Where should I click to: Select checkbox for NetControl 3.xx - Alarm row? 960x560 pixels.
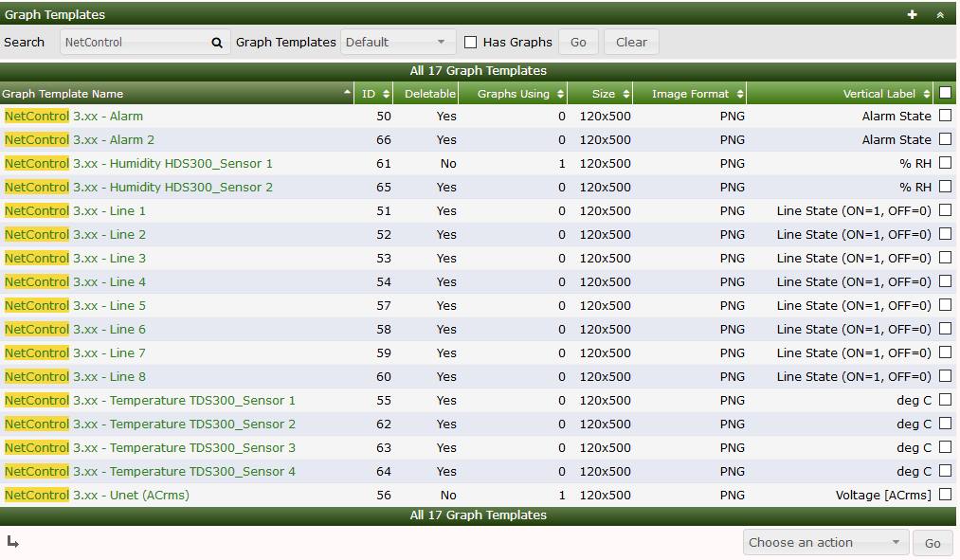click(x=945, y=115)
